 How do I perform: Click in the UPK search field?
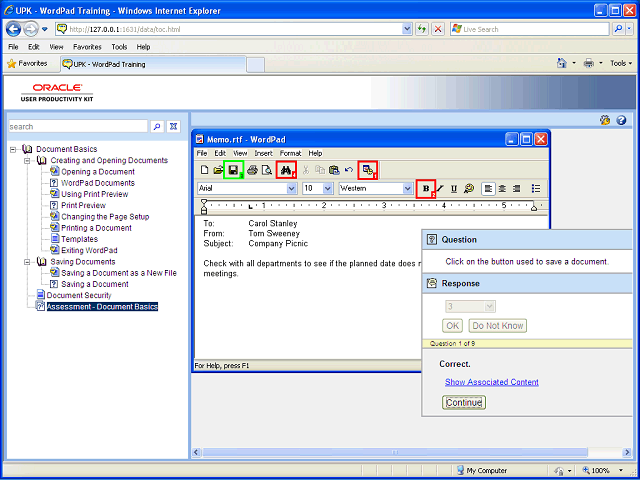point(78,127)
